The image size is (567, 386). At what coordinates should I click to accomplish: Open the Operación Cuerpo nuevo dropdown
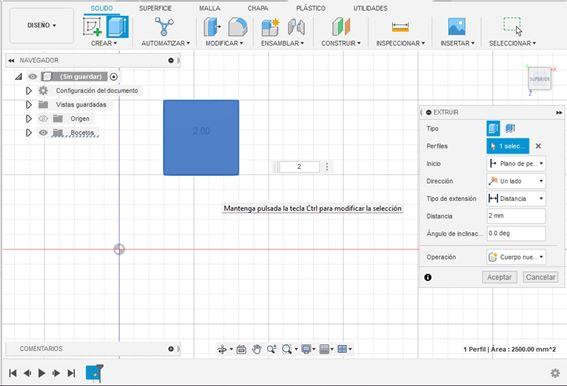point(516,257)
